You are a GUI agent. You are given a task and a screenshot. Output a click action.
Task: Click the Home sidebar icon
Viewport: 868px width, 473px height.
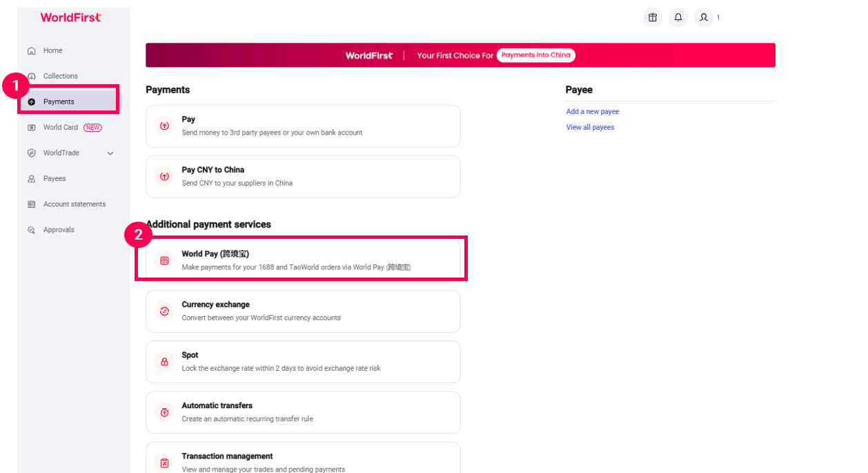tap(31, 51)
